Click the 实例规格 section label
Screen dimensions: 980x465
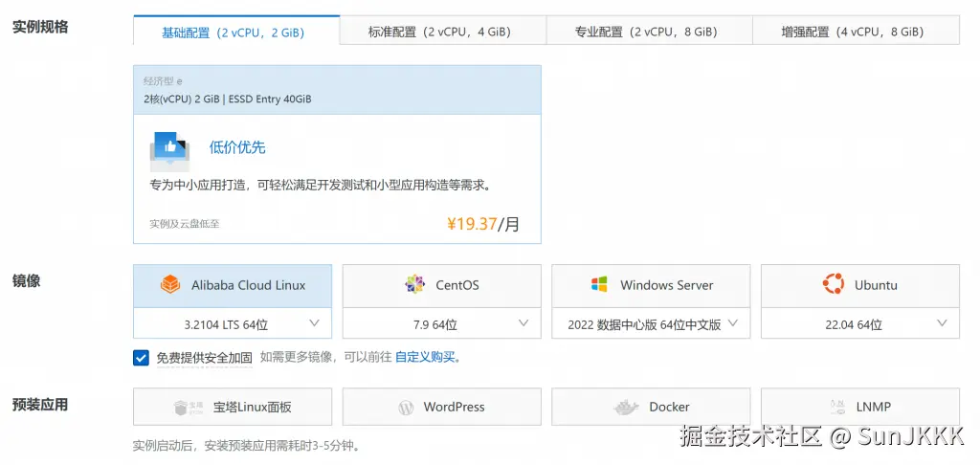tap(40, 27)
